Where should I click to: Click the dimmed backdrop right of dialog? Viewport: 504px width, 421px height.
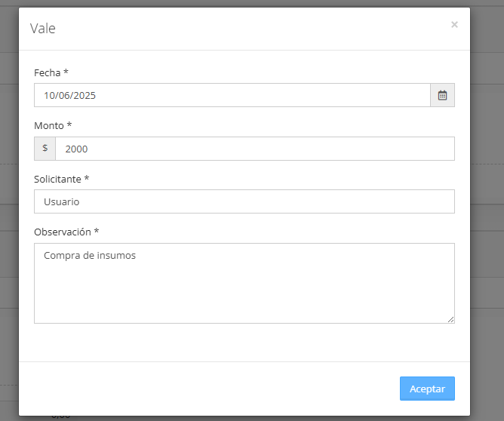point(487,210)
